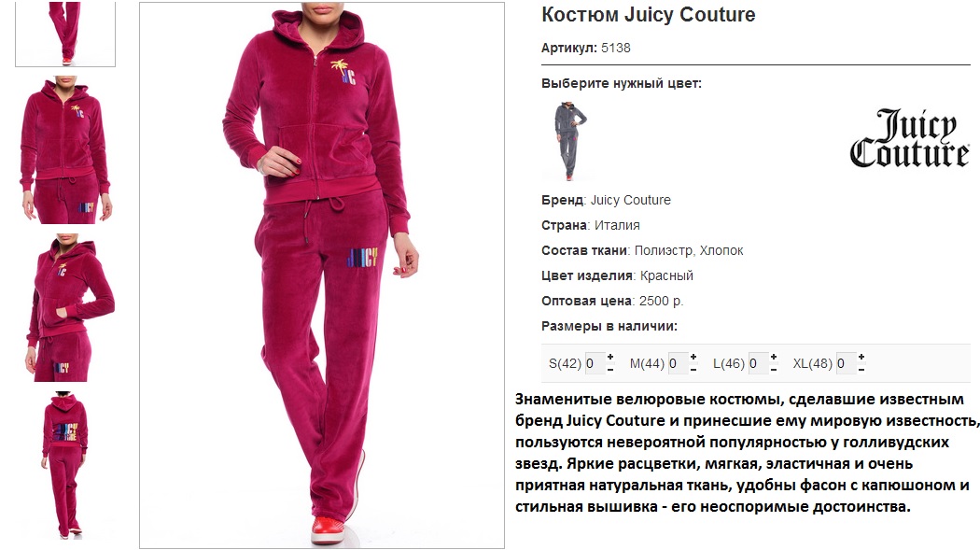Click the L(46) quantity field
This screenshot has width=980, height=550.
click(758, 363)
